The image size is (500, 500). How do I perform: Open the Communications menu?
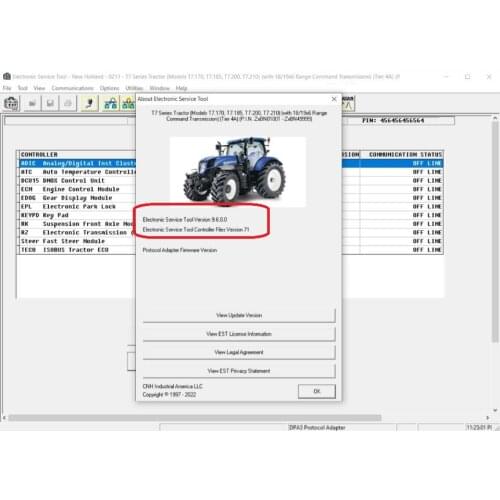72,88
